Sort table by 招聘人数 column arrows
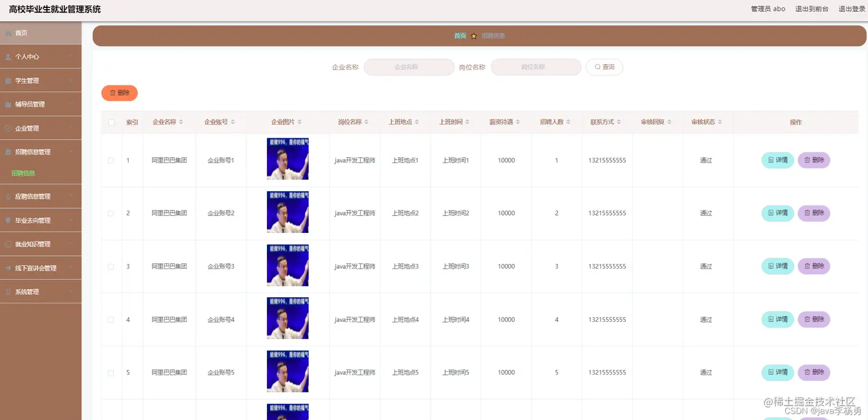Image resolution: width=868 pixels, height=420 pixels. tap(568, 122)
